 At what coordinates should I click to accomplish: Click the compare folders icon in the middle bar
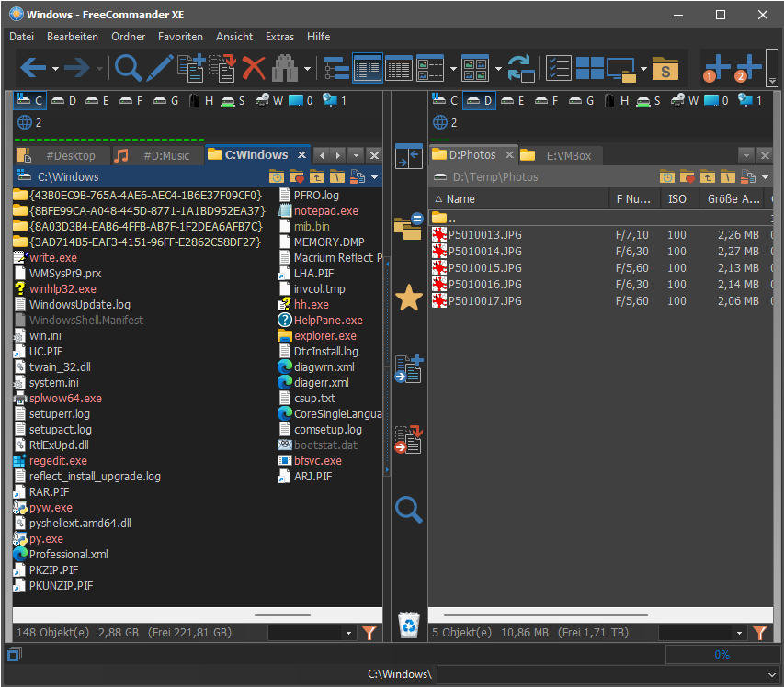click(408, 226)
